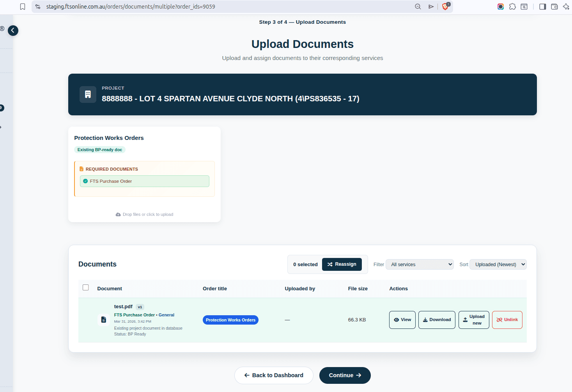Click the Upload new button

pos(473,320)
